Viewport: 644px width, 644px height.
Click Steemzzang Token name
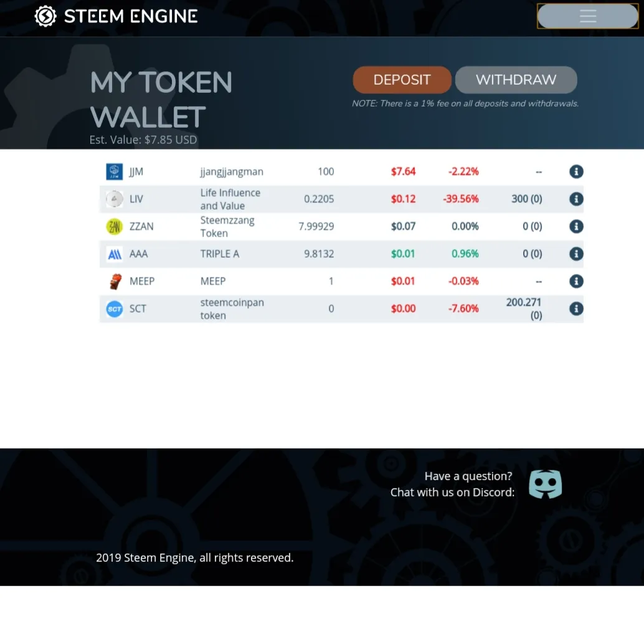pos(227,226)
